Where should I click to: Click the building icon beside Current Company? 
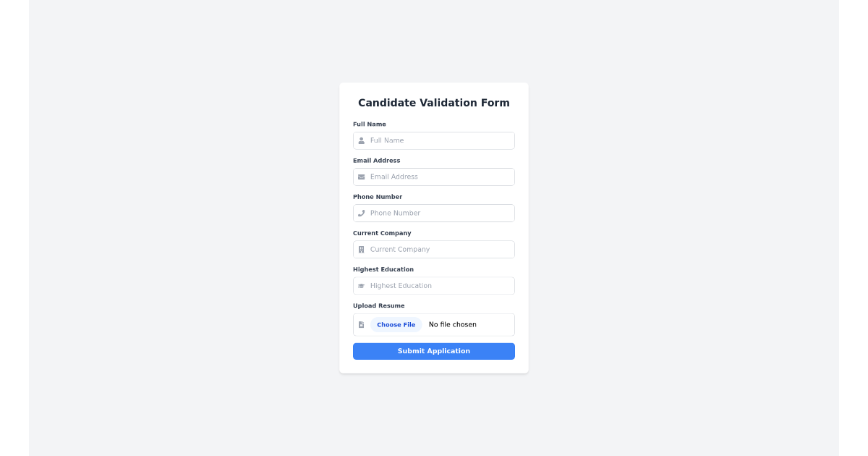(362, 249)
